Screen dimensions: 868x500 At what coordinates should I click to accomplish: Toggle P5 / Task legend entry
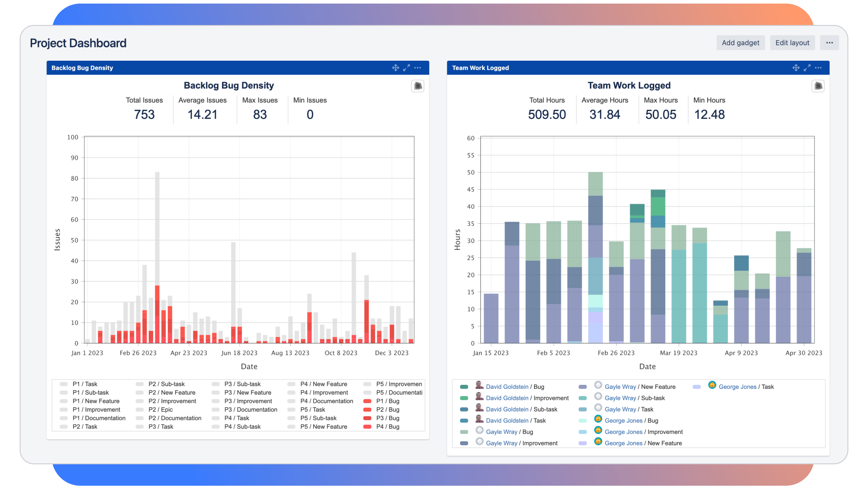click(x=306, y=410)
